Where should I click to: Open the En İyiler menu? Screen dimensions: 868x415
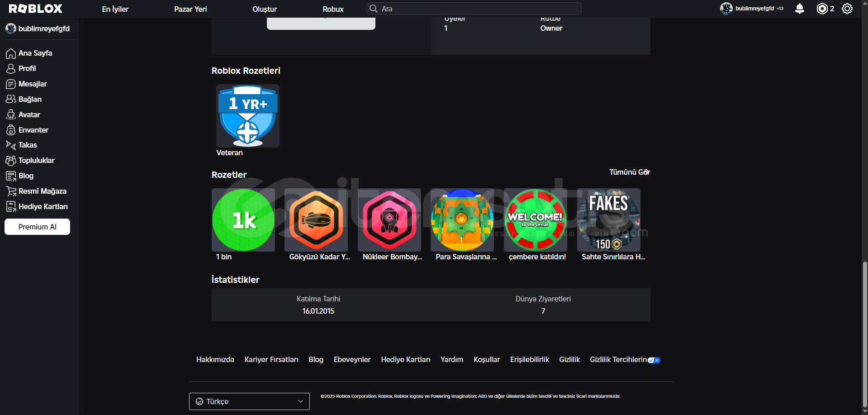click(115, 9)
